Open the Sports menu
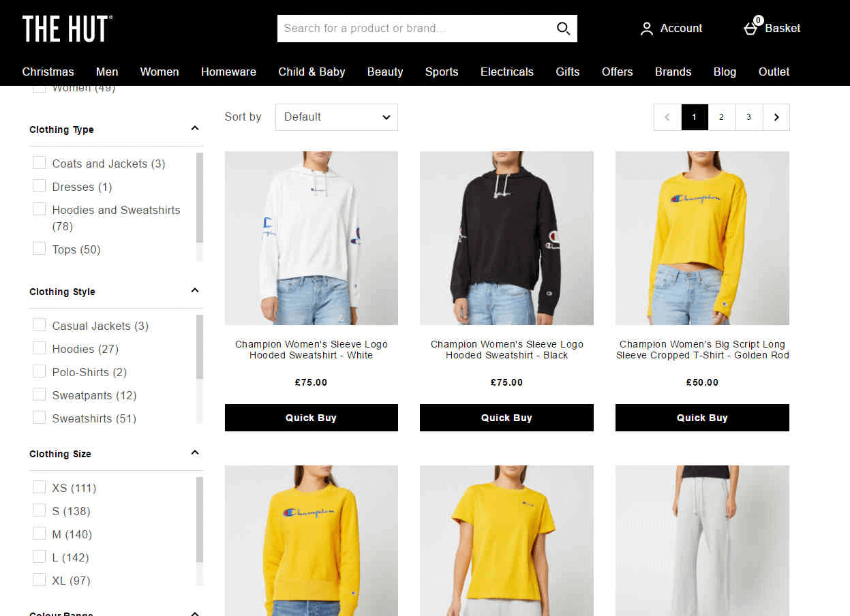 (x=442, y=72)
